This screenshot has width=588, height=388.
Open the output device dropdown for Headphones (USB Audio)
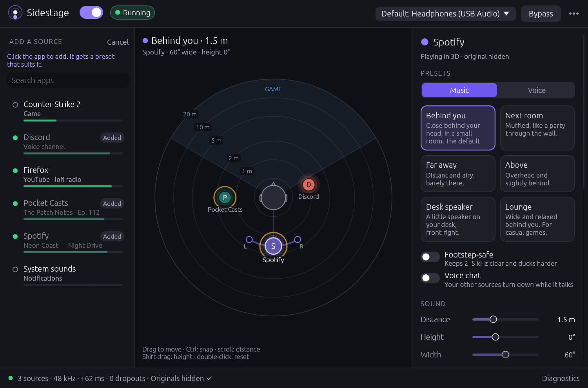[x=445, y=14]
